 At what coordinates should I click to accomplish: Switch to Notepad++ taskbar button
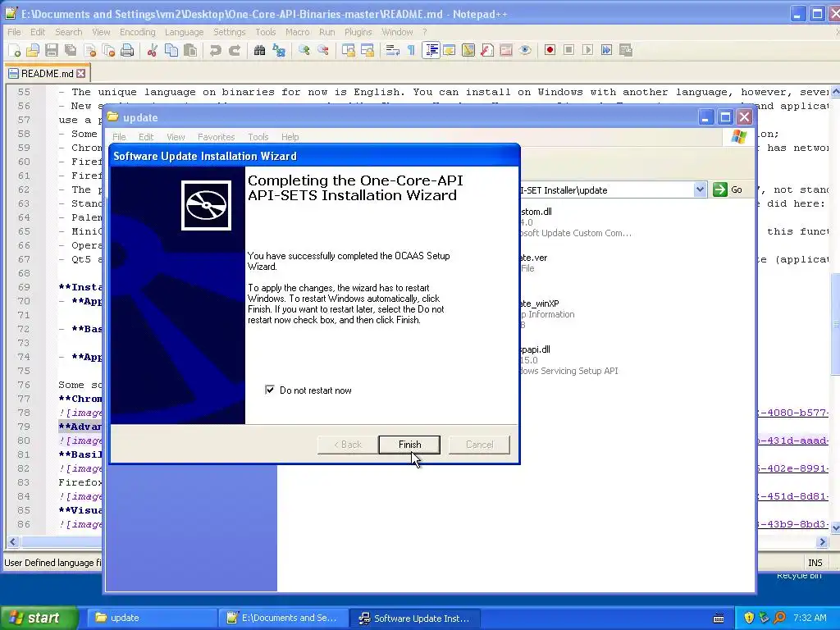coord(284,618)
